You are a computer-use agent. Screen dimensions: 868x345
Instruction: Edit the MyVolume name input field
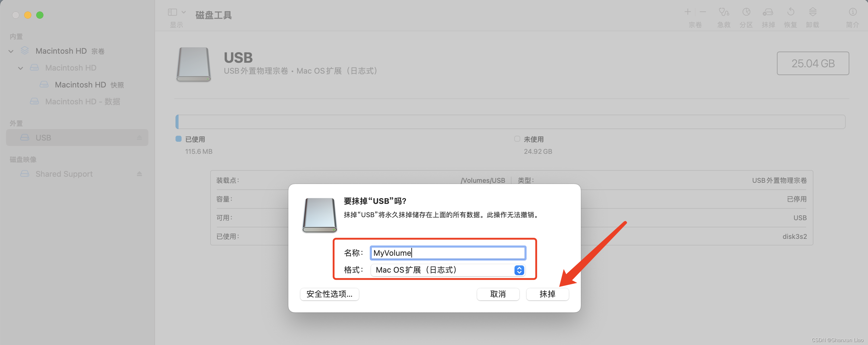[x=447, y=253]
